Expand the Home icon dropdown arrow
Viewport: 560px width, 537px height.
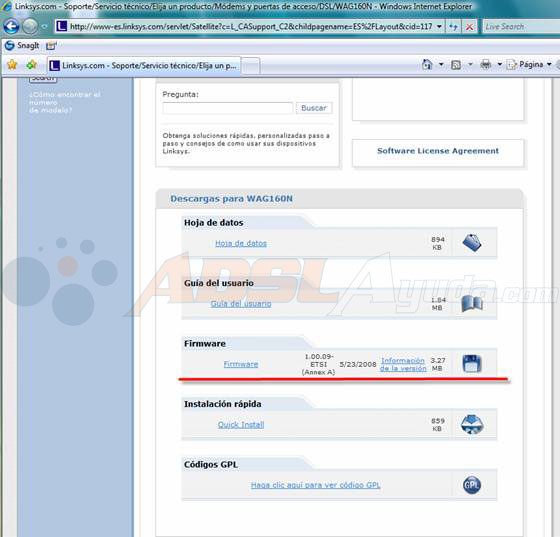[441, 65]
